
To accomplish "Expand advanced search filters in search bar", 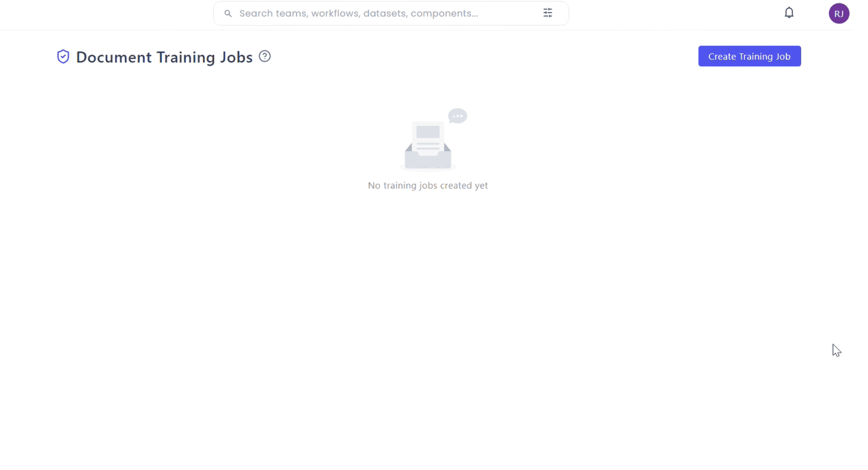I will (x=547, y=13).
